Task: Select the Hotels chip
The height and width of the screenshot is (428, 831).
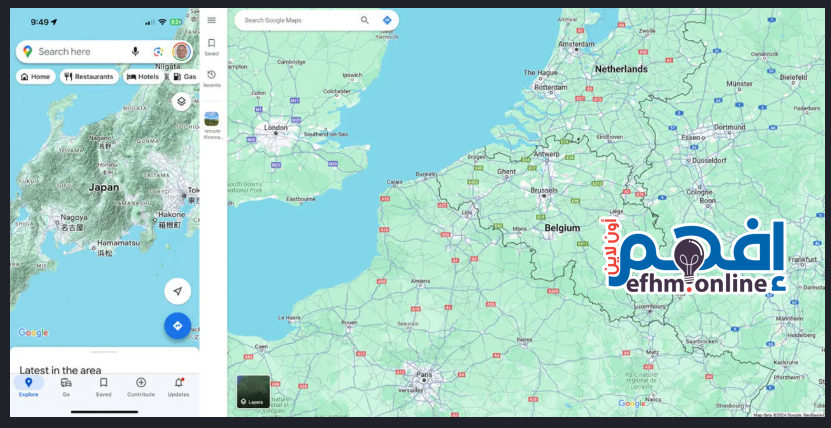Action: tap(143, 77)
